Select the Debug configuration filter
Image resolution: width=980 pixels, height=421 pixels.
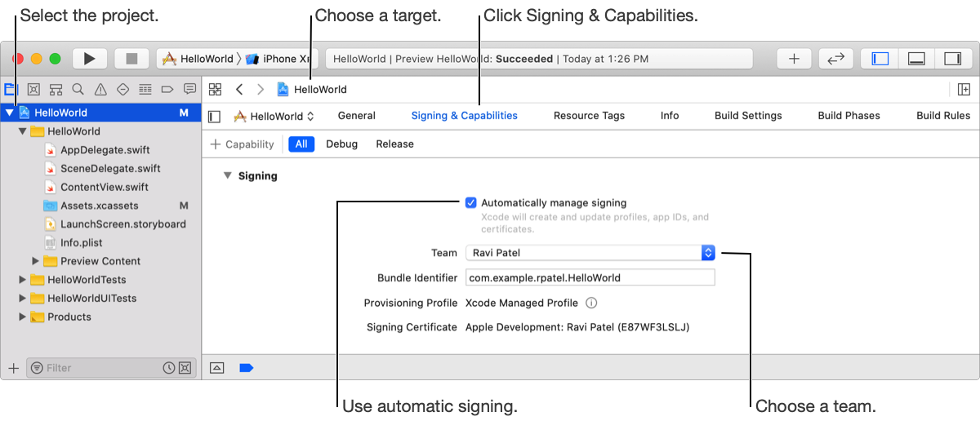(341, 144)
